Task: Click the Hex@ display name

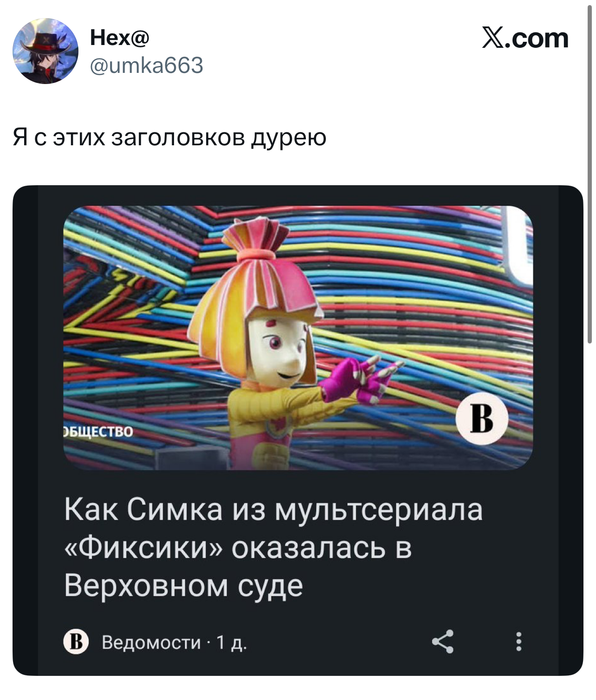Action: (120, 37)
